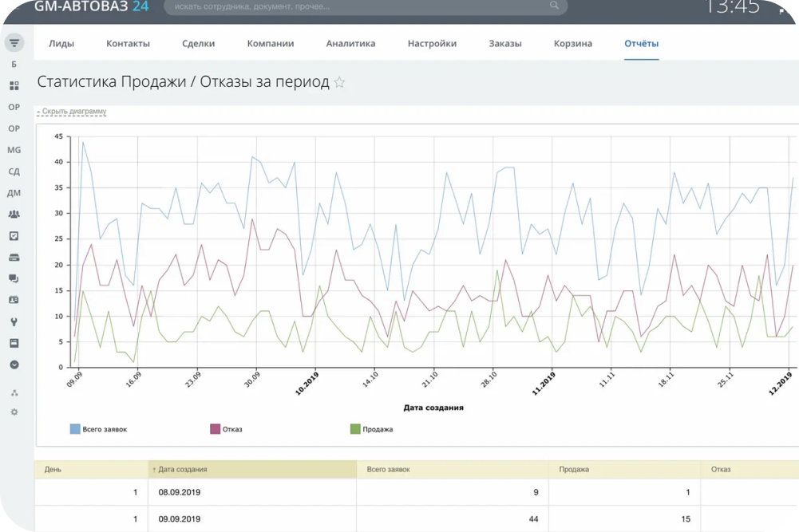Screen dimensions: 799x532
Task: Click the sidebar filter menu icon
Action: (14, 43)
